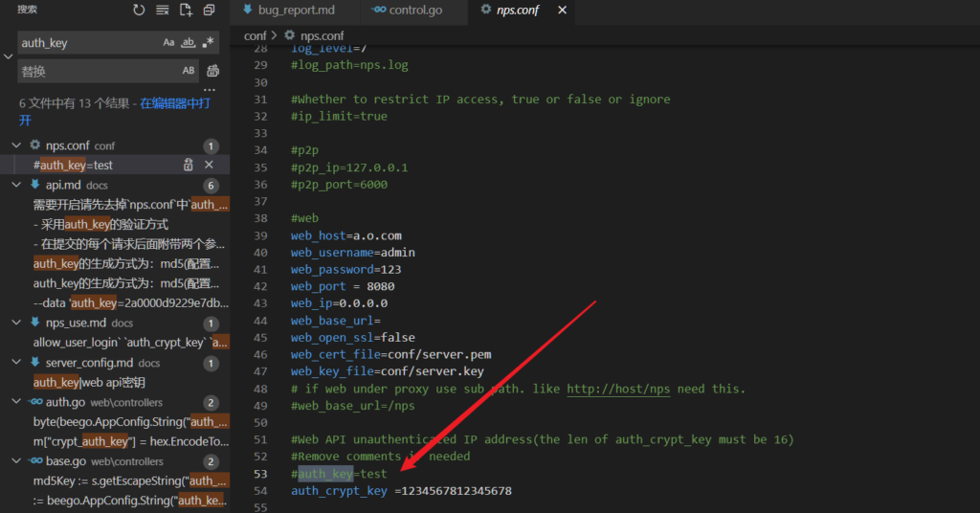980x513 pixels.
Task: Click web_cert_file=conf/server.pem line
Action: 390,354
